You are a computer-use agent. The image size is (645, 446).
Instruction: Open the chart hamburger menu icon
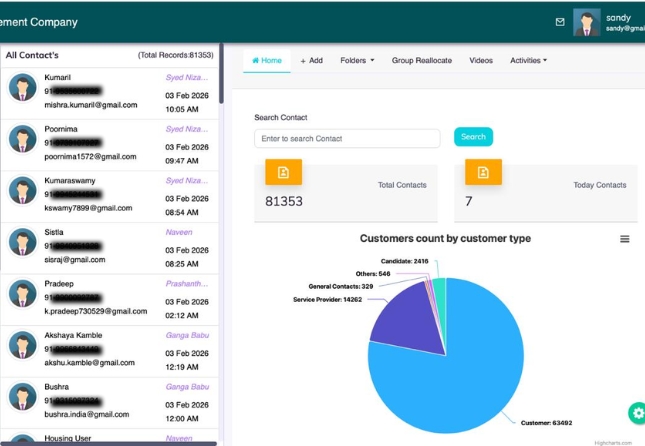click(x=625, y=239)
